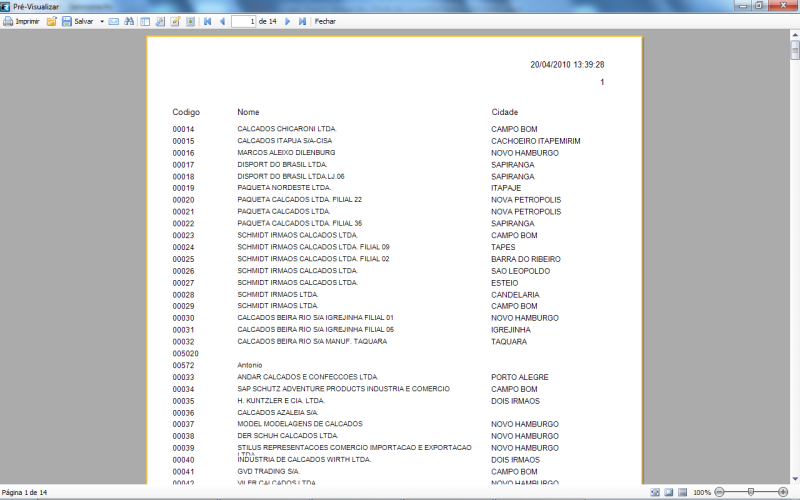The width and height of the screenshot is (800, 500).
Task: Click the CANDELARIA city cell
Action: [515, 295]
